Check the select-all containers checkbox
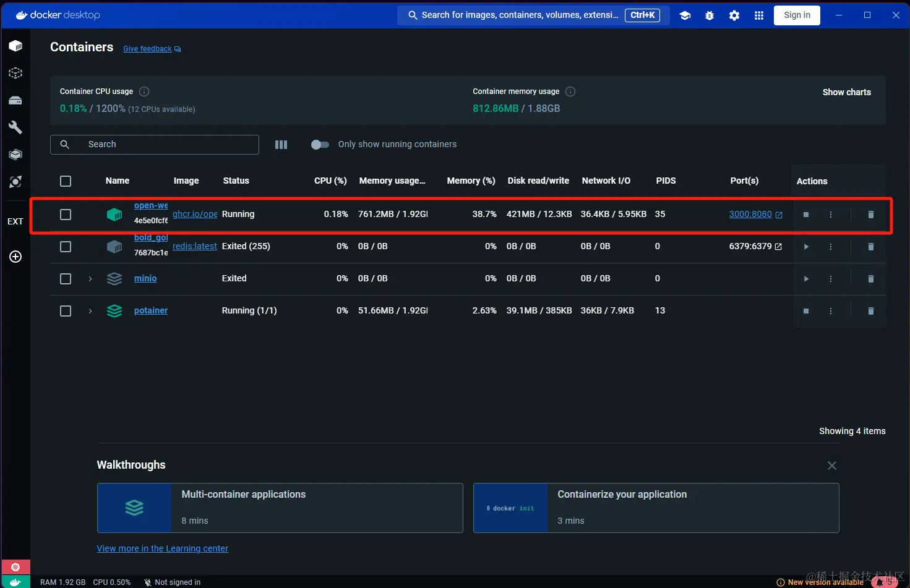Viewport: 910px width, 588px height. [66, 181]
